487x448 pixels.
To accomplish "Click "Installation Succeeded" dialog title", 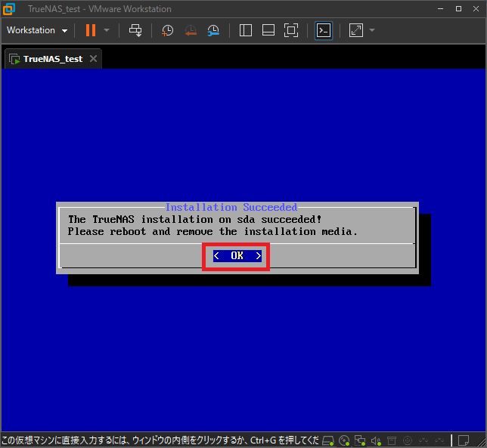I will pyautogui.click(x=231, y=207).
